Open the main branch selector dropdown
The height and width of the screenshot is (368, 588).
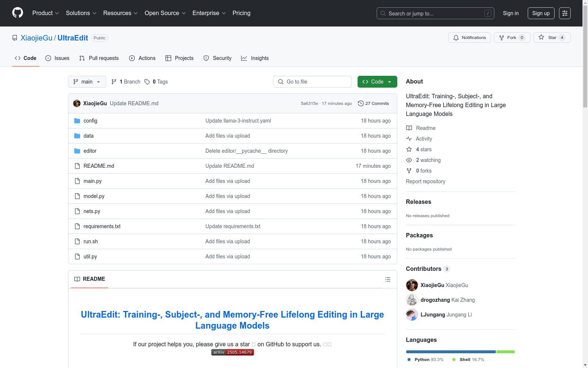(87, 82)
